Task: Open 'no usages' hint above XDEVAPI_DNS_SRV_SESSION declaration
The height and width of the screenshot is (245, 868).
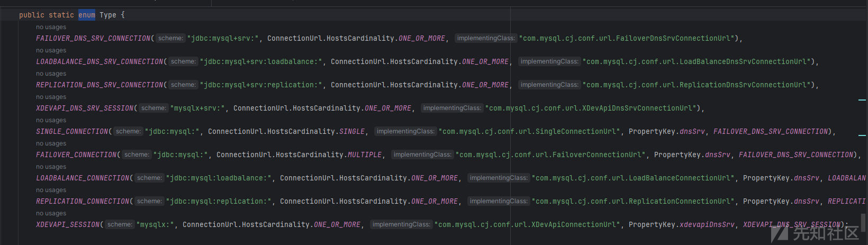Action: pos(51,97)
